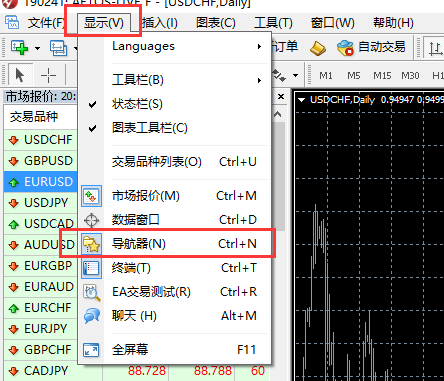Select the USDCAD row
Screen dimensions: 444x381
[41, 224]
